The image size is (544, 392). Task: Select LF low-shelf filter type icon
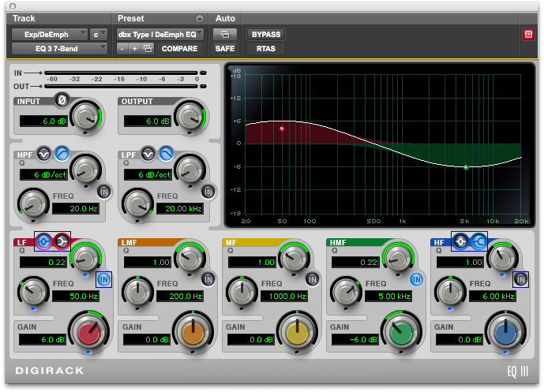click(x=62, y=241)
